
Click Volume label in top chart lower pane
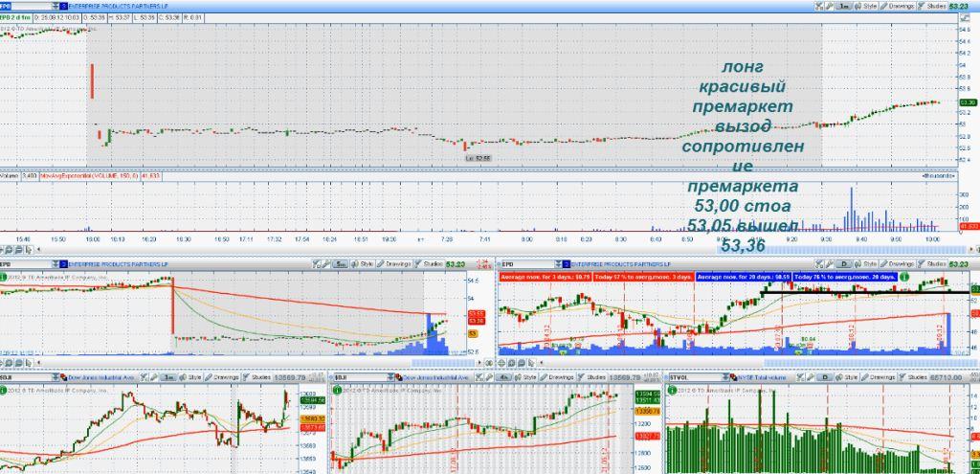click(x=10, y=176)
